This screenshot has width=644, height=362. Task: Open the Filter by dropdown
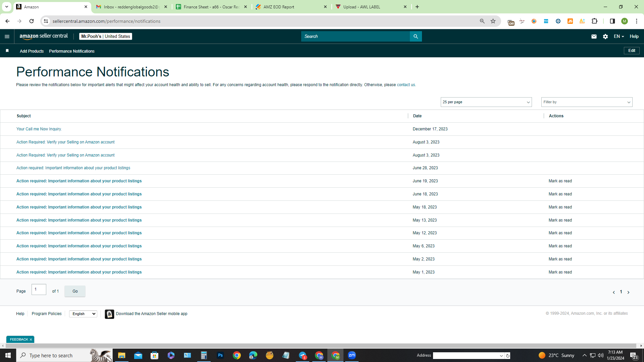[x=587, y=102]
